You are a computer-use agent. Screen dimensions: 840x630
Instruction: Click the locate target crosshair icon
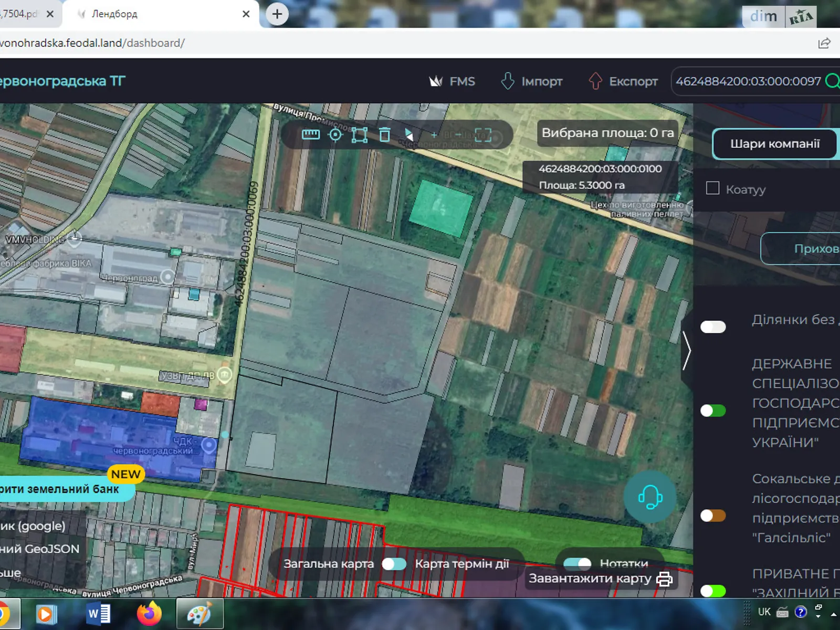pyautogui.click(x=335, y=135)
